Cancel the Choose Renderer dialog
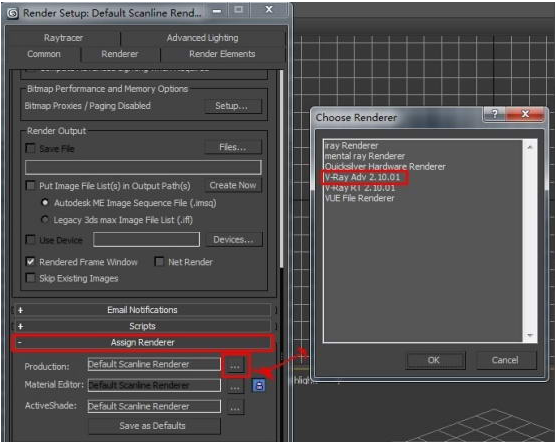 click(505, 360)
